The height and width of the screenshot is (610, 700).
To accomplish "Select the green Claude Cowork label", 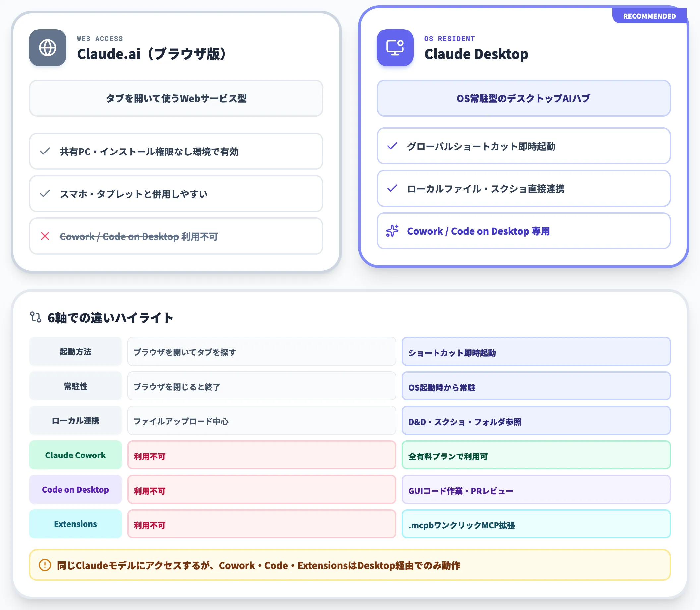I will [76, 455].
